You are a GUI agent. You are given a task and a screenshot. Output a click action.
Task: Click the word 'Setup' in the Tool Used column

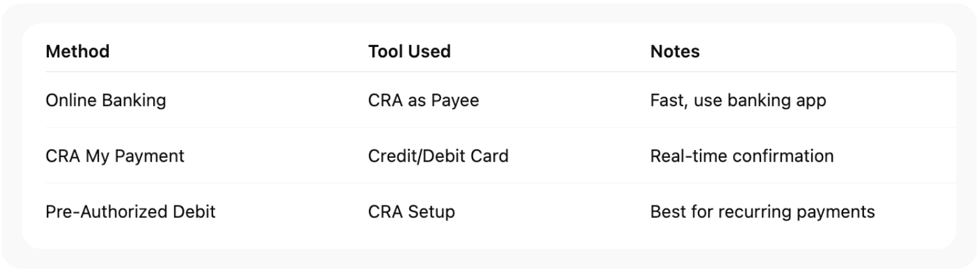coord(432,212)
